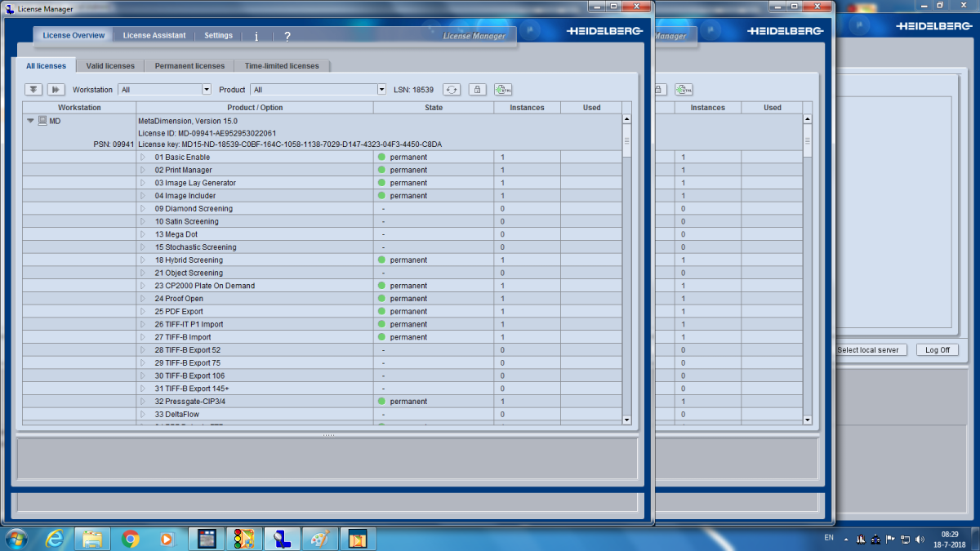Open help via the question mark icon
980x551 pixels.
coord(287,37)
